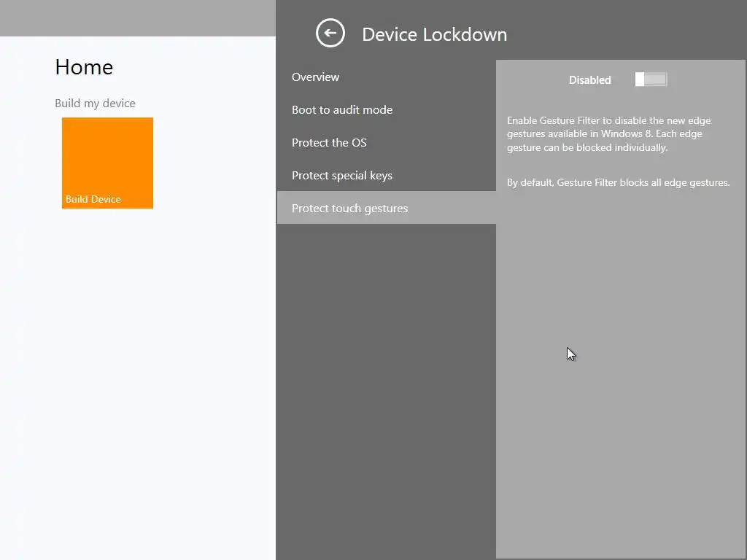Select the highlighted Protect touch gestures item
Image resolution: width=747 pixels, height=560 pixels.
click(387, 208)
